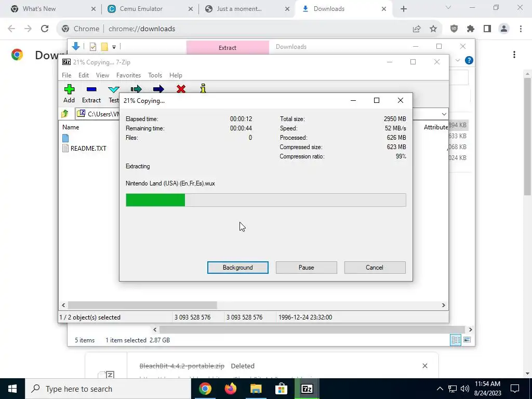The width and height of the screenshot is (532, 399).
Task: Click the 7-Zip taskbar icon
Action: coord(307,389)
